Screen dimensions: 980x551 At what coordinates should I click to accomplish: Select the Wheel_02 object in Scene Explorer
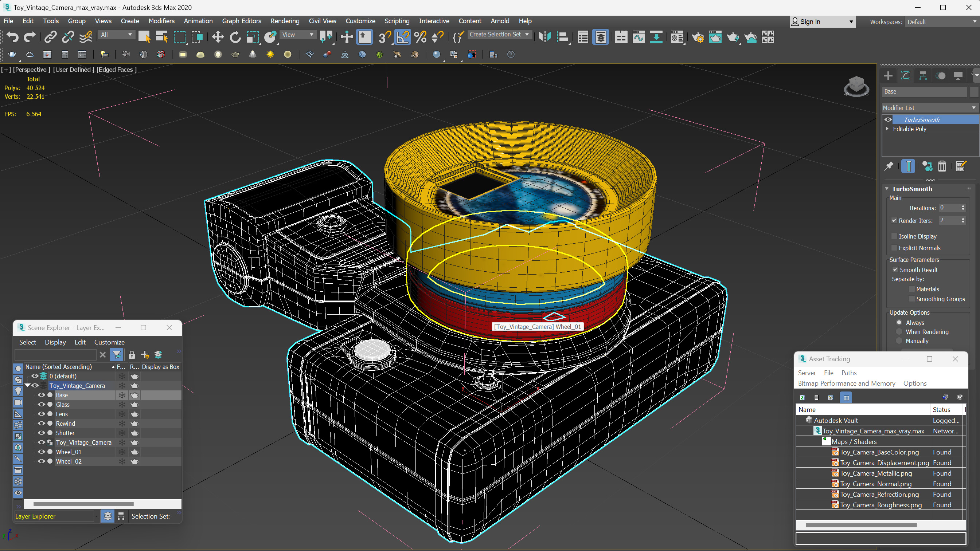pos(69,461)
